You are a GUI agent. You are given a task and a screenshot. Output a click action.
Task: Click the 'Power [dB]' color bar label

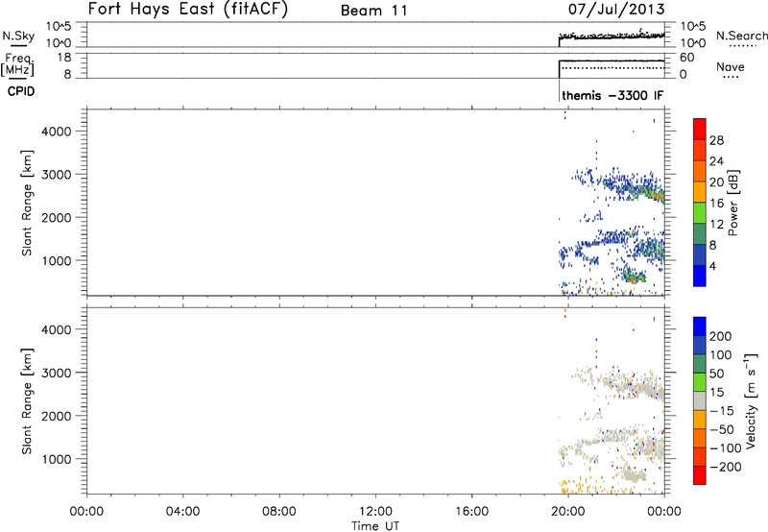[x=732, y=203]
